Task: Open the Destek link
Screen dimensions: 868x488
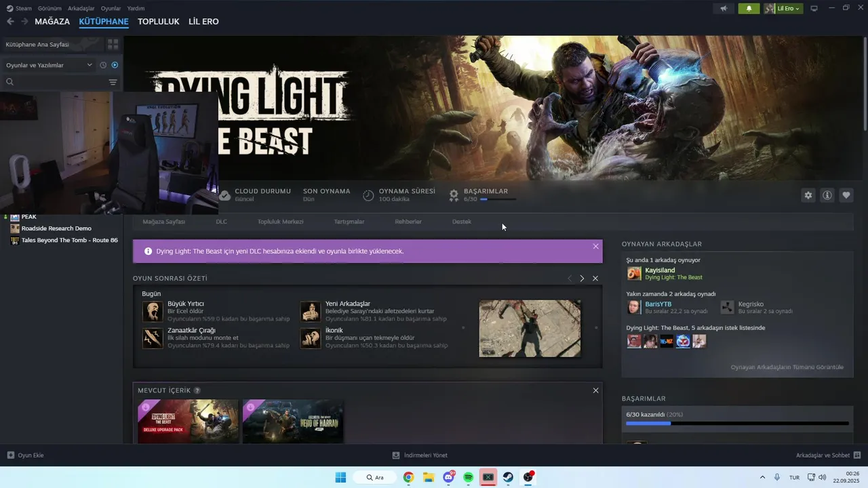Action: [x=461, y=222]
